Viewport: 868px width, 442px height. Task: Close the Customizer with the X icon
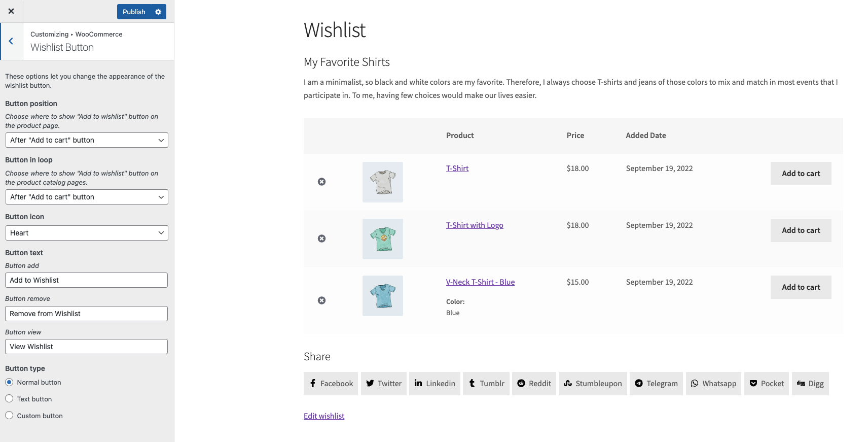pyautogui.click(x=11, y=11)
